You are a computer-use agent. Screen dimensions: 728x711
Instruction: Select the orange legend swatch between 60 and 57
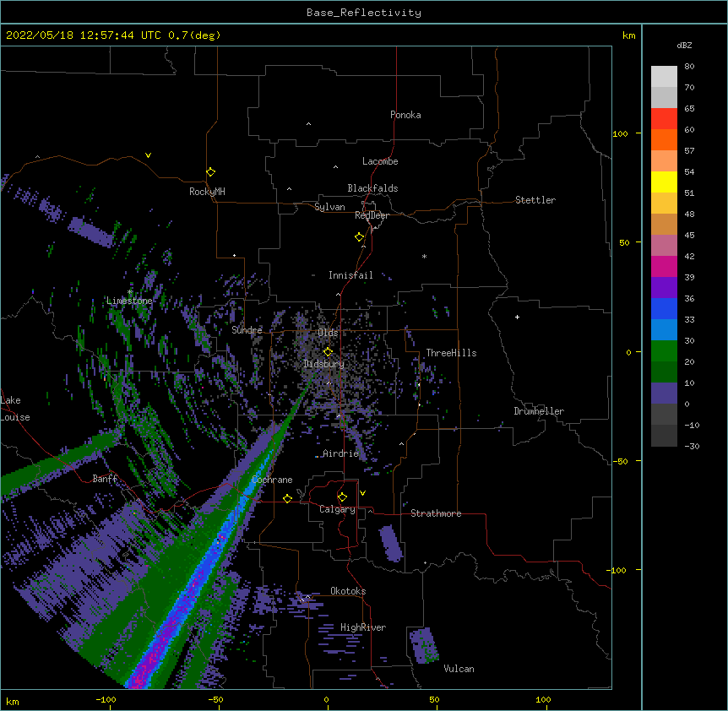[664, 139]
